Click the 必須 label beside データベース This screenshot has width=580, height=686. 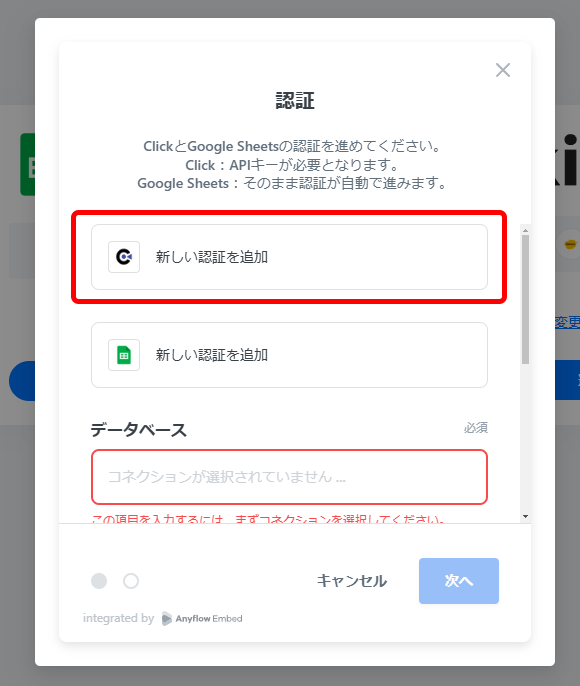tap(475, 427)
